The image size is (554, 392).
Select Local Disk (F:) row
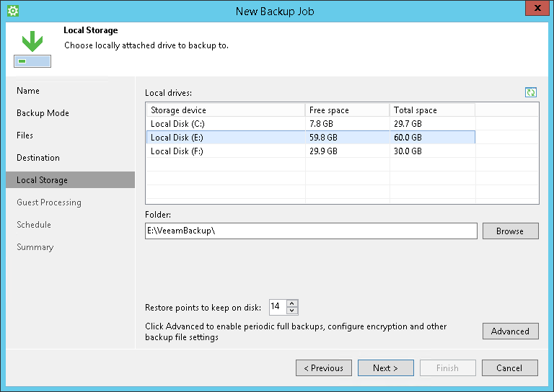pos(311,151)
